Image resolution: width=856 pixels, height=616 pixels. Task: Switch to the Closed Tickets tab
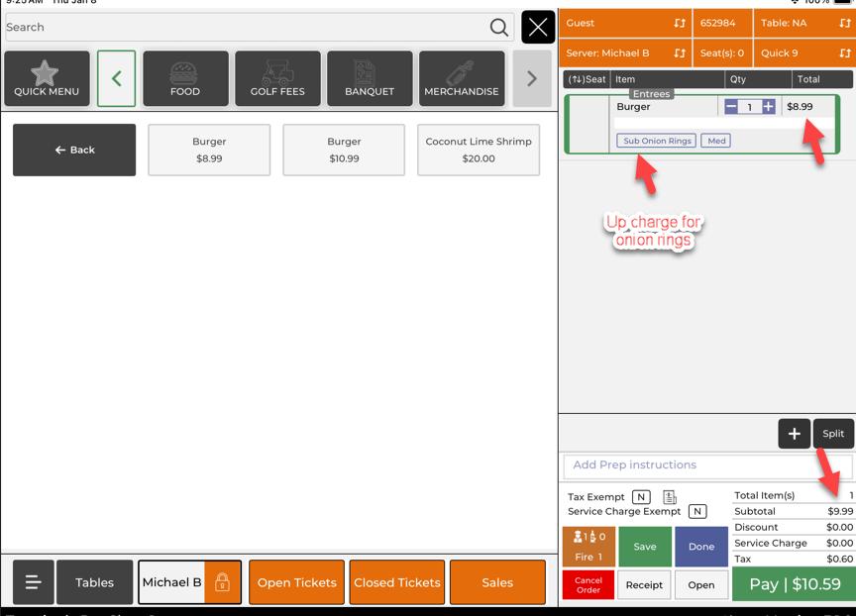[x=397, y=582]
